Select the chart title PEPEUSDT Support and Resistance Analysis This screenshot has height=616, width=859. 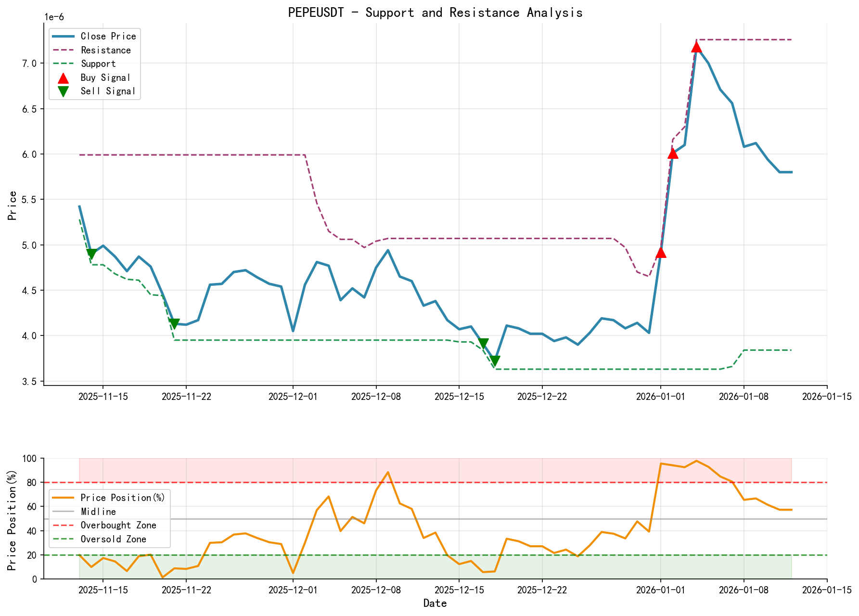[x=435, y=13]
